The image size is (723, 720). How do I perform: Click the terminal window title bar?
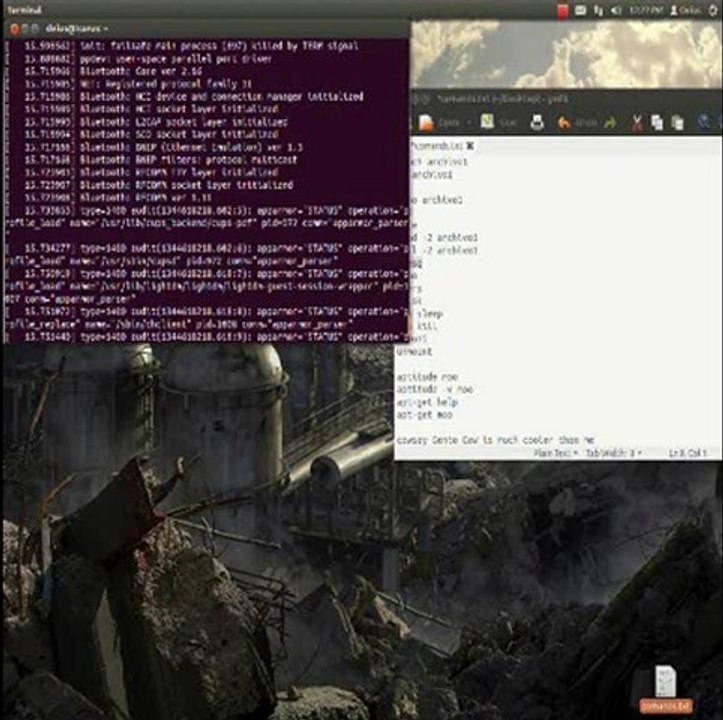coord(207,29)
